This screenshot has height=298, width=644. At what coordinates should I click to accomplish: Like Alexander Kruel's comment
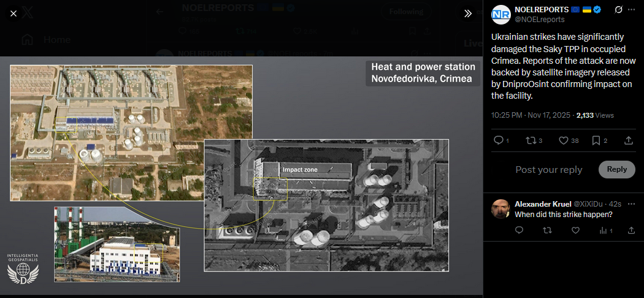click(x=575, y=231)
